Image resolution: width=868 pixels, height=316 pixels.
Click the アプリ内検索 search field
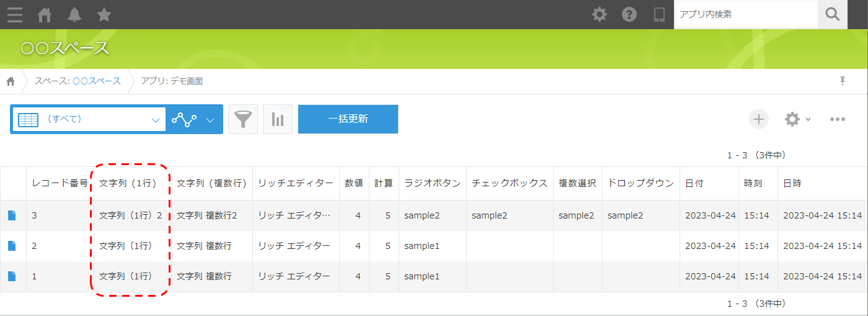[x=745, y=14]
